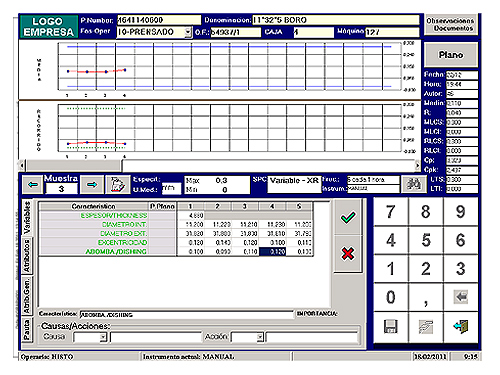Click the greyed document icon on keypad
The width and height of the screenshot is (500, 375).
coord(426,327)
